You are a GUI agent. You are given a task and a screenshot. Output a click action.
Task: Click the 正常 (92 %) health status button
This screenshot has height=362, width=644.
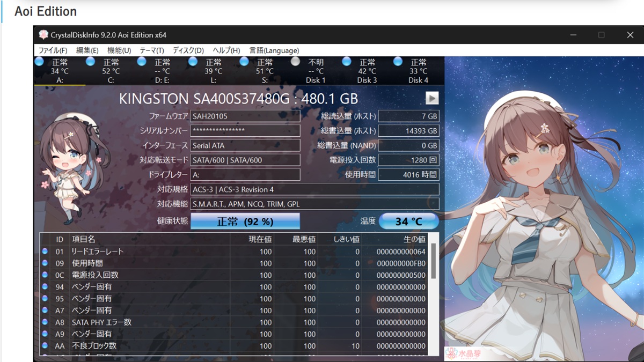coord(245,221)
